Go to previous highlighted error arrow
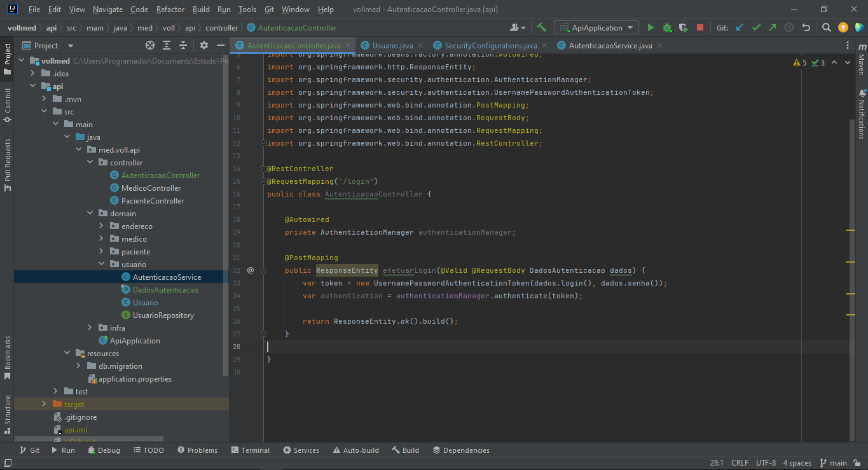Image resolution: width=868 pixels, height=470 pixels. click(x=834, y=62)
